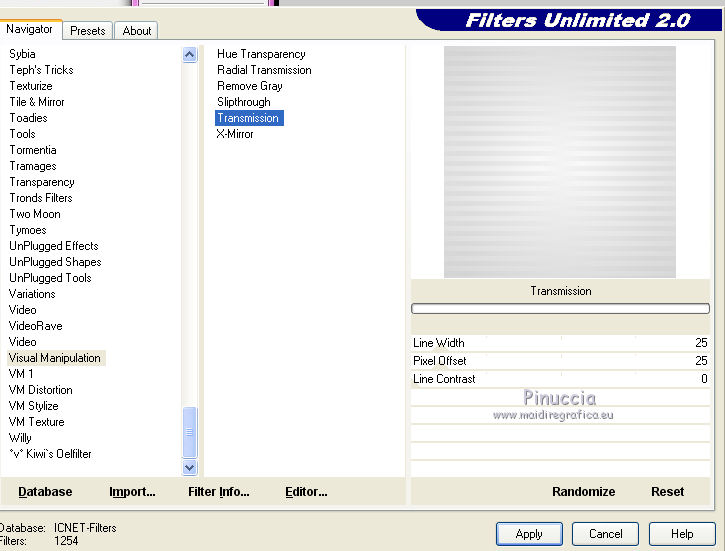The width and height of the screenshot is (725, 551).
Task: Select VM Stylize category
Action: [33, 406]
